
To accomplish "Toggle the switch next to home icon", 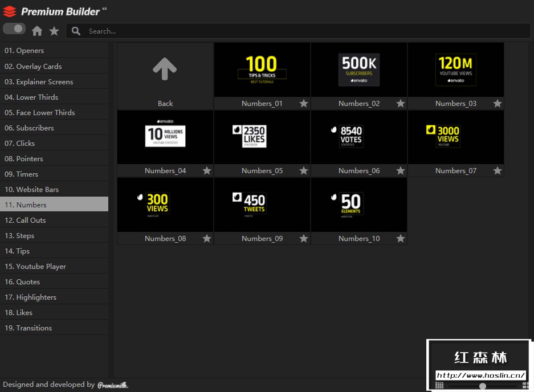I will [14, 29].
